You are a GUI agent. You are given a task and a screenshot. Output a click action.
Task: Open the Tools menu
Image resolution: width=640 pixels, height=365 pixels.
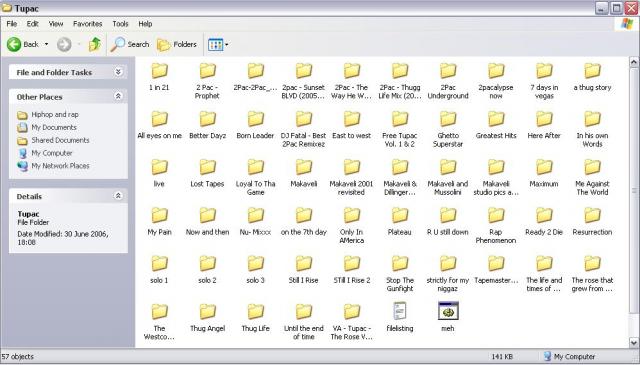pyautogui.click(x=120, y=24)
